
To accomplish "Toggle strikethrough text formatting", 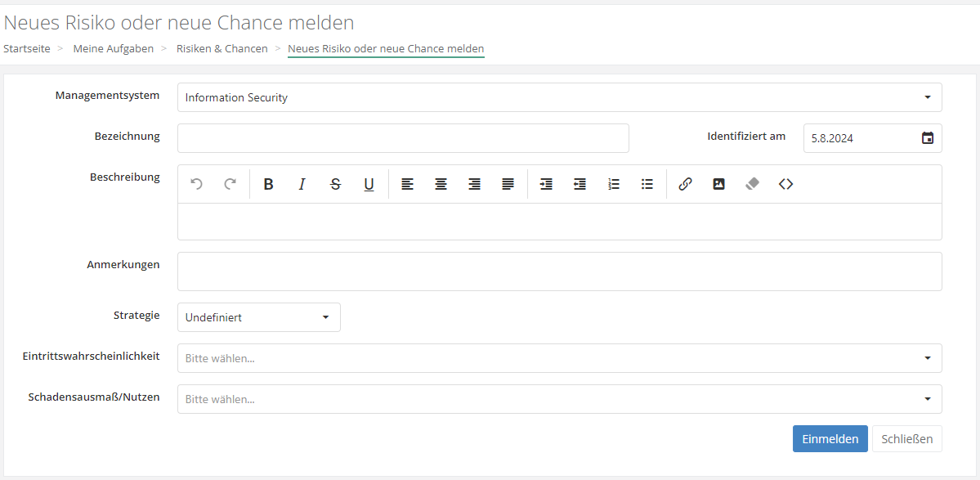I will (335, 185).
